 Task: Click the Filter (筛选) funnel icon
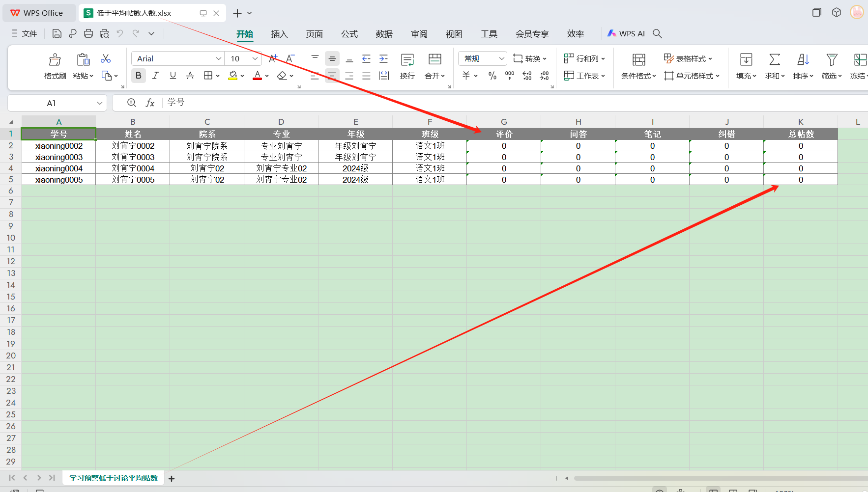[x=831, y=60]
